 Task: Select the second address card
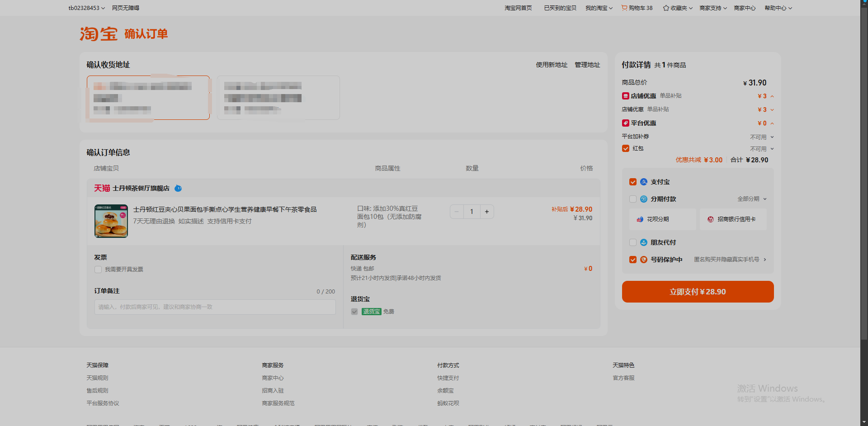click(278, 98)
